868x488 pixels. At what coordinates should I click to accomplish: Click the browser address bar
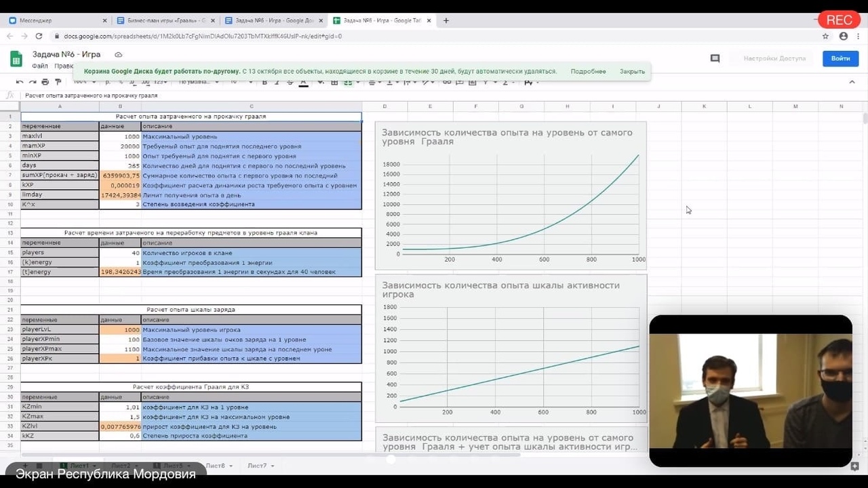434,37
